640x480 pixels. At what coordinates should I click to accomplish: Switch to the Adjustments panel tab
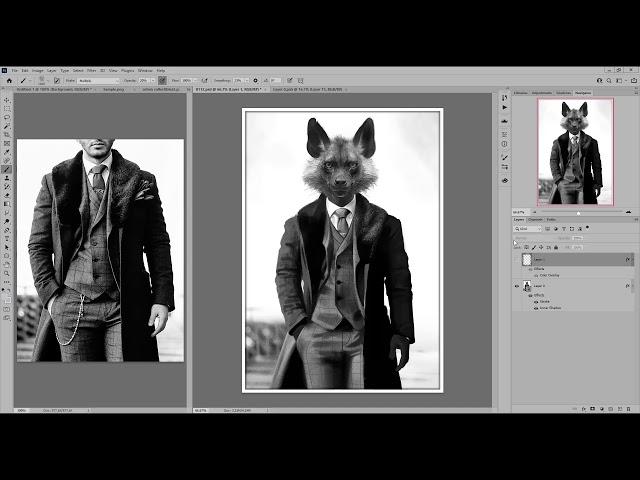coord(542,93)
